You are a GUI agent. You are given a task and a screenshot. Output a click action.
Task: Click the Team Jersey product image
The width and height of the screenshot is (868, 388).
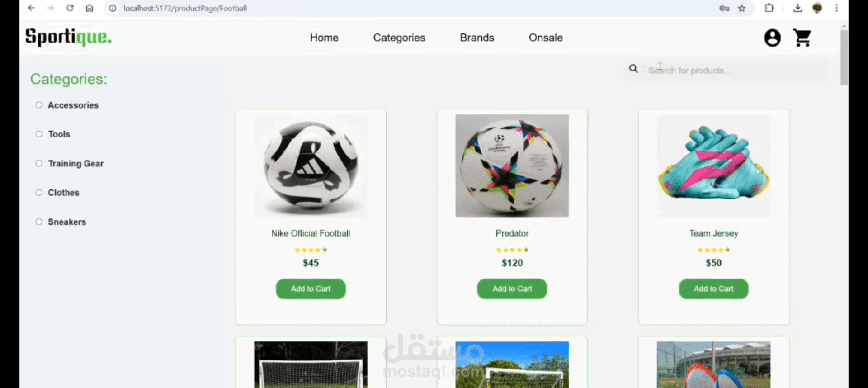click(x=713, y=166)
